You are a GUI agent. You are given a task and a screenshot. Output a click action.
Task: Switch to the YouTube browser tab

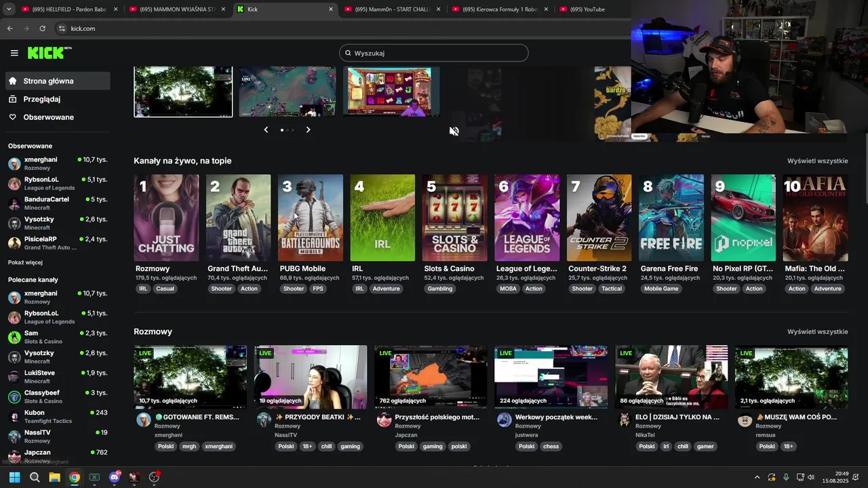point(593,9)
